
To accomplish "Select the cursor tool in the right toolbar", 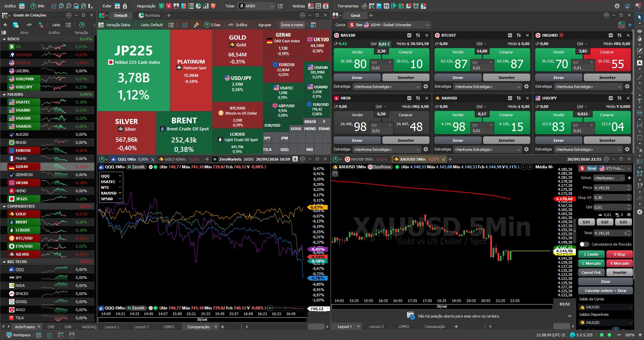I will coord(639,17).
